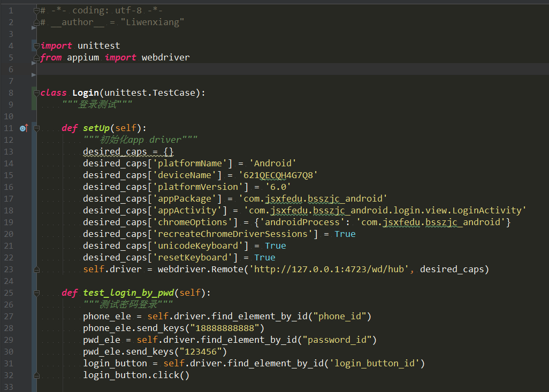Click the True value on the resetKeyboard line

tap(265, 258)
